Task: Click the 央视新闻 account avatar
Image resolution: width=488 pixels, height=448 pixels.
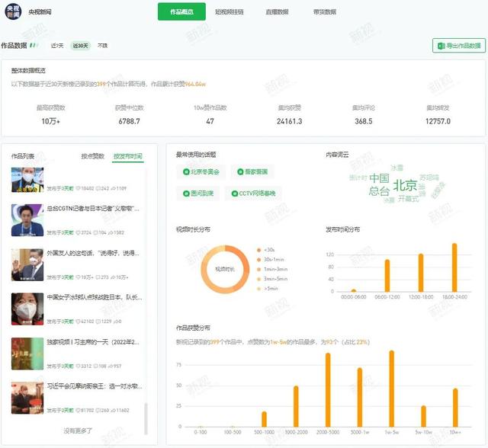Action: click(x=13, y=13)
